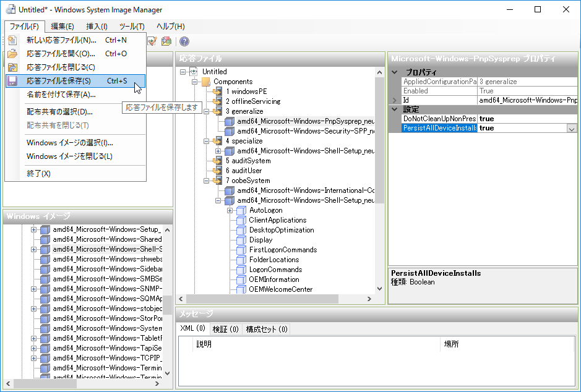
Task: Select the DoNotCleanUpNonPresentDevices setting row
Action: 488,119
